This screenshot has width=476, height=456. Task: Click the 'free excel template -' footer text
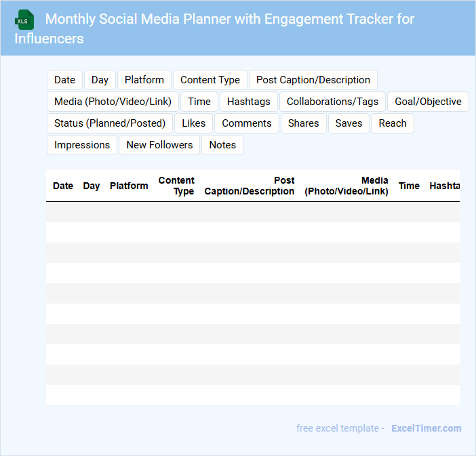click(x=340, y=428)
